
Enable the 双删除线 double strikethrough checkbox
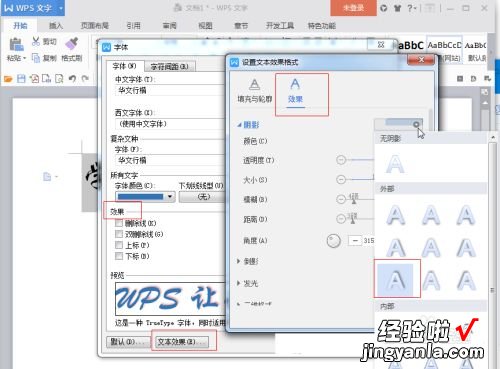click(119, 234)
